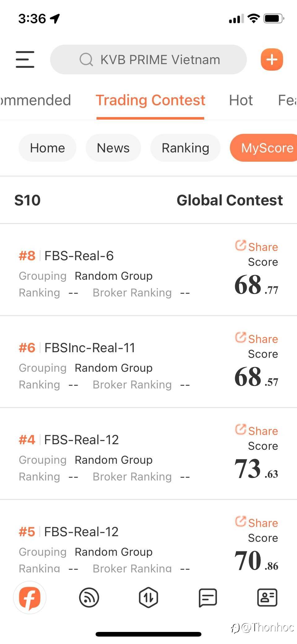
Task: Select the Home filter pill
Action: pos(47,148)
